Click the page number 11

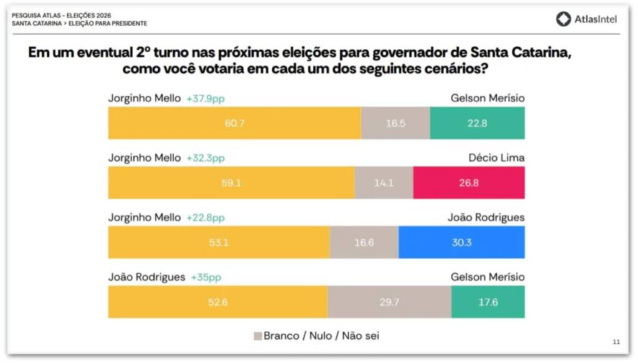point(616,342)
